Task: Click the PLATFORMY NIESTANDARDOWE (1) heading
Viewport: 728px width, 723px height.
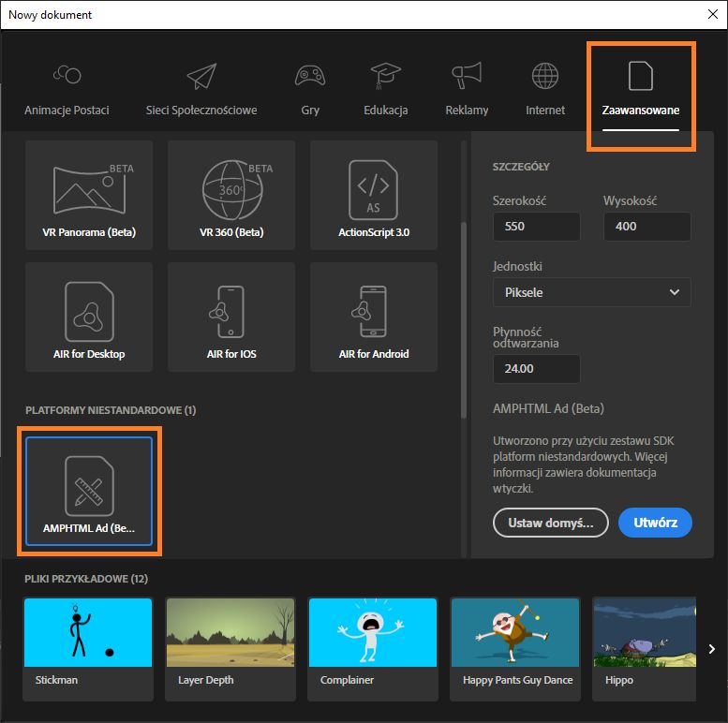Action: (x=111, y=410)
